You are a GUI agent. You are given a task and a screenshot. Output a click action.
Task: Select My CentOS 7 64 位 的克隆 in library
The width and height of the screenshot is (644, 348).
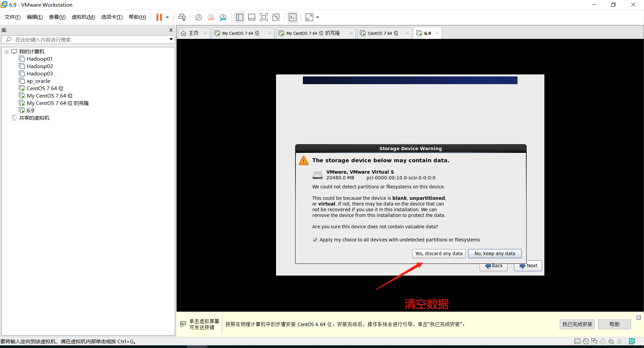tap(58, 103)
